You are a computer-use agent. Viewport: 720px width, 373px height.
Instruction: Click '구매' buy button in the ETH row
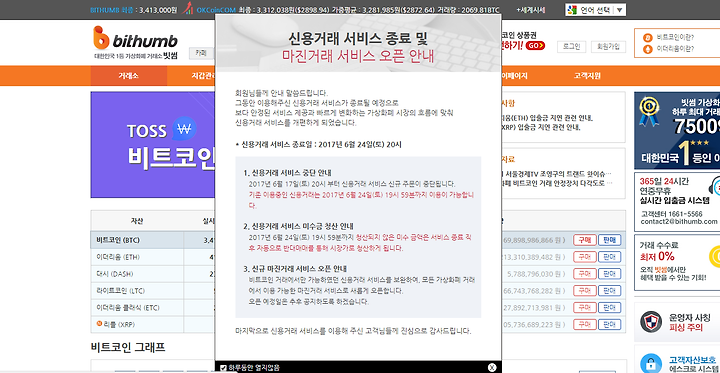pyautogui.click(x=585, y=257)
